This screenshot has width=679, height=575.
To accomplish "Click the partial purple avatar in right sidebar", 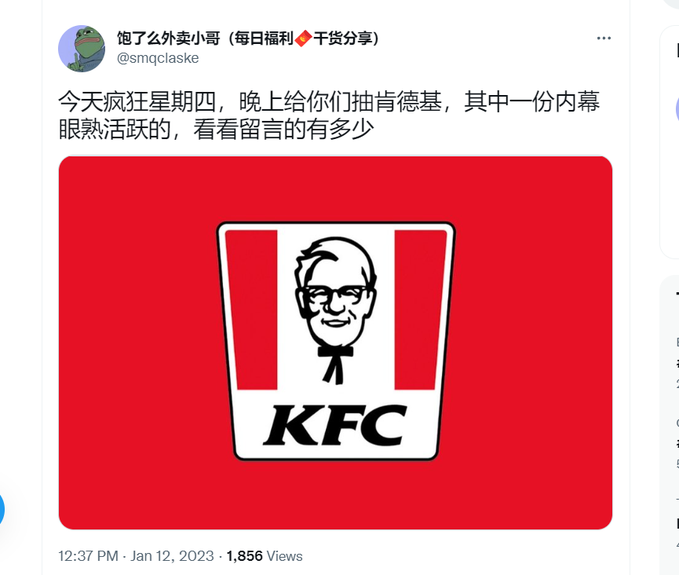I will pyautogui.click(x=677, y=109).
